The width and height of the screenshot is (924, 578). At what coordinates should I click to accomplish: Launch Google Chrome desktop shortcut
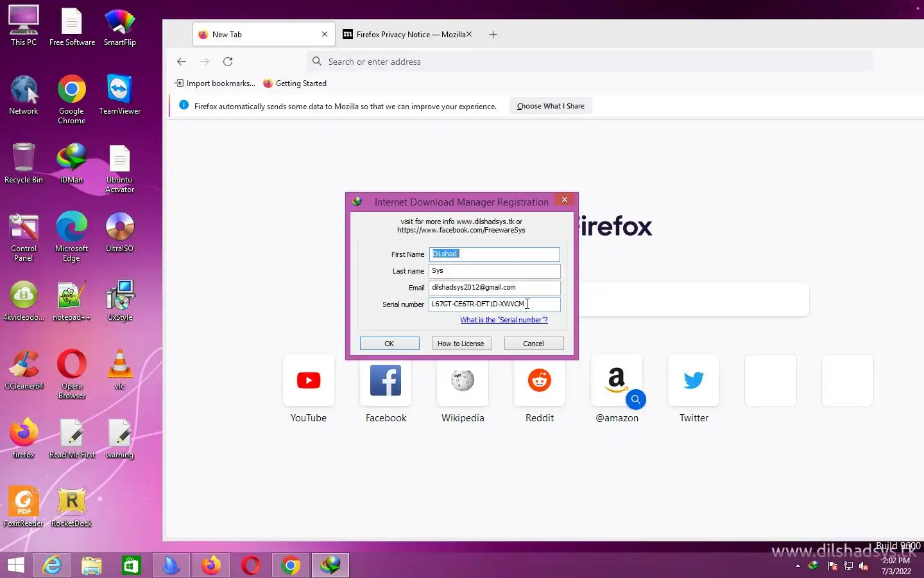pyautogui.click(x=72, y=99)
